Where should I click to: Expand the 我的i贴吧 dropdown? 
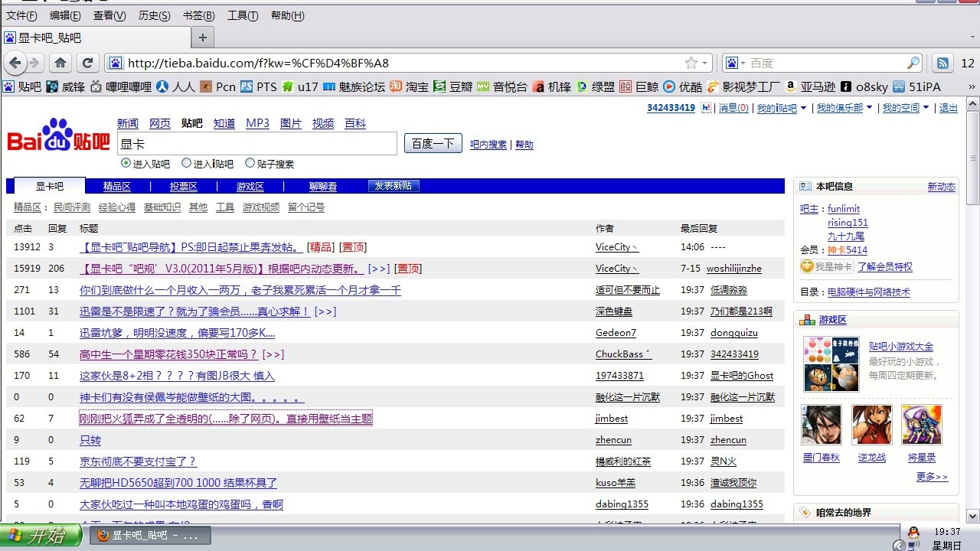point(803,108)
